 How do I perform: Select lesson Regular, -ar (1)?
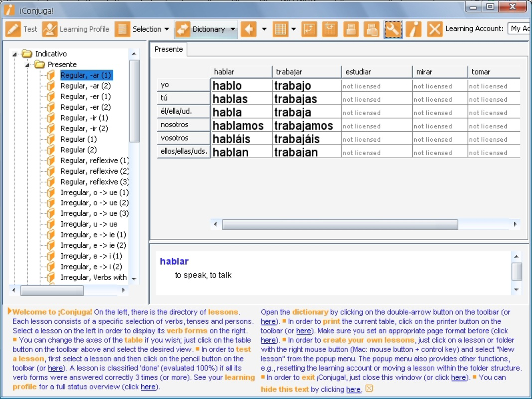86,75
